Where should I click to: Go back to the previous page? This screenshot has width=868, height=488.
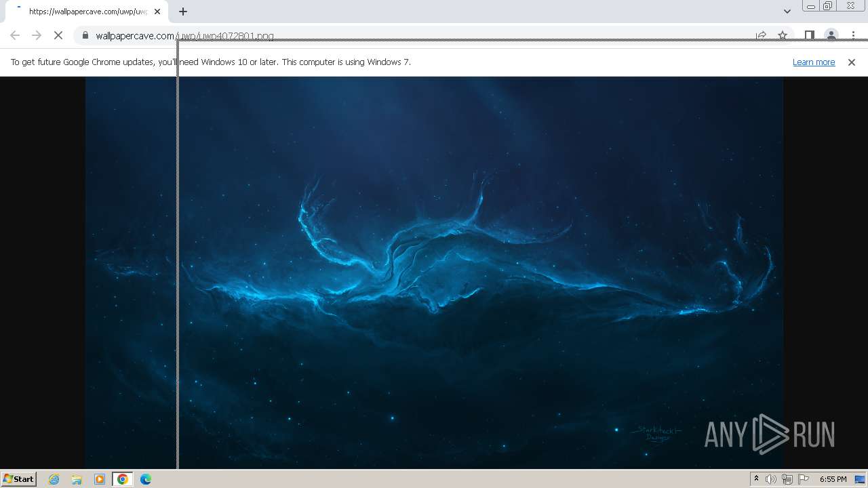click(x=15, y=35)
